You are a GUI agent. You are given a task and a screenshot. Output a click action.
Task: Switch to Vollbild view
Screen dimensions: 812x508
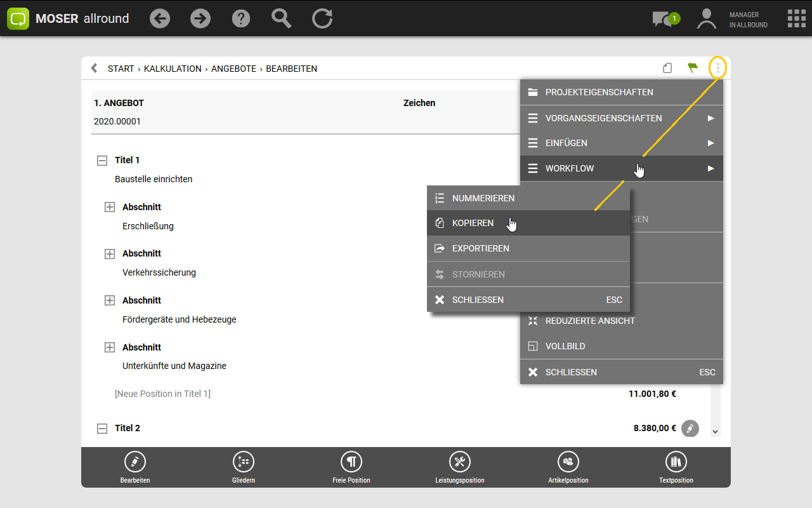565,347
